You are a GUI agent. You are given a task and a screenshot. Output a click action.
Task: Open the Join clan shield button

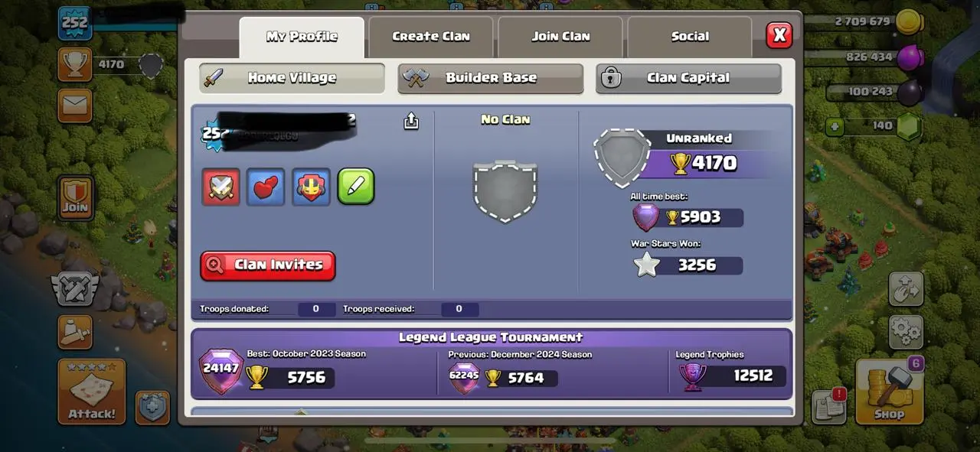(x=75, y=197)
